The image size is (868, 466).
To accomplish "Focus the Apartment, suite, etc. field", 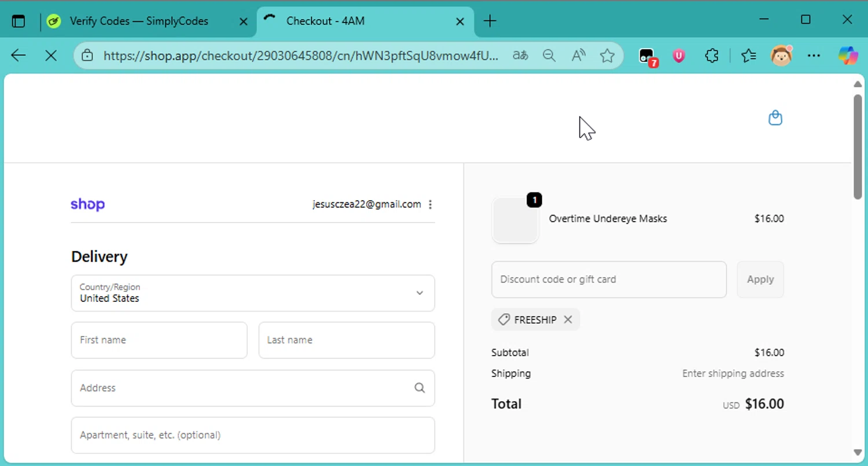I will coord(253,435).
